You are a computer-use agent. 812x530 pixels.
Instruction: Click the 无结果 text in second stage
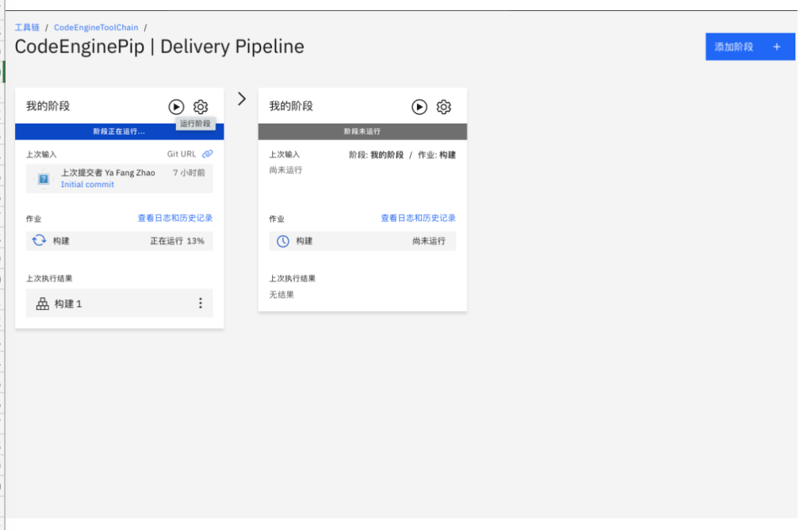click(282, 295)
